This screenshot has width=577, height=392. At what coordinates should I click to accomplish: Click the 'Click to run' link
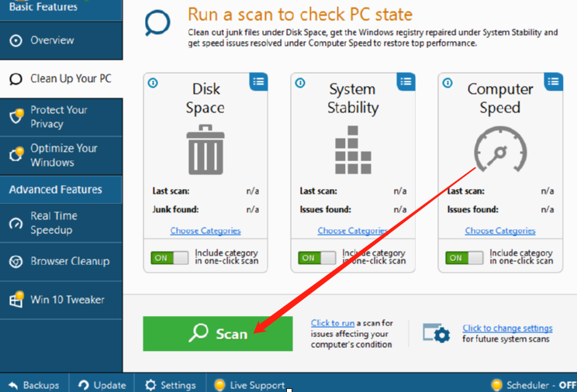[x=333, y=323]
